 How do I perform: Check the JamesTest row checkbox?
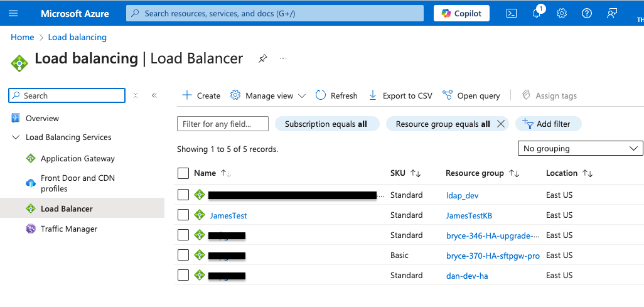183,215
